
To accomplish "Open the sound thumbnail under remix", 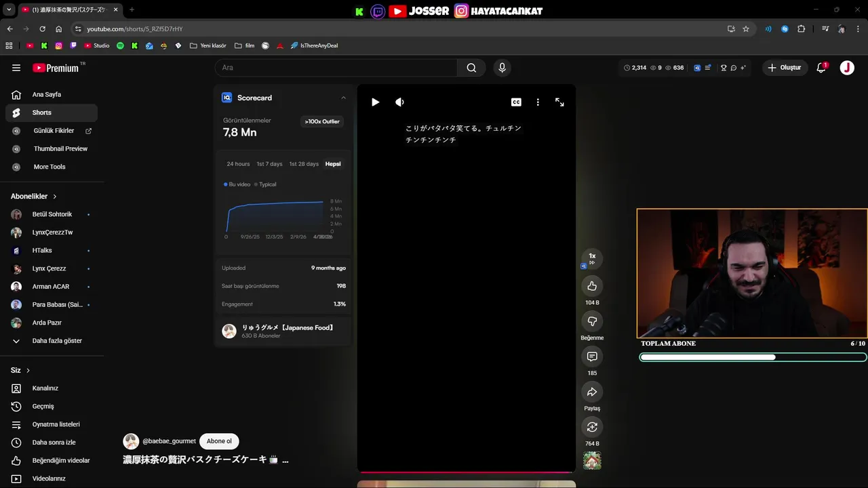I will (x=592, y=461).
